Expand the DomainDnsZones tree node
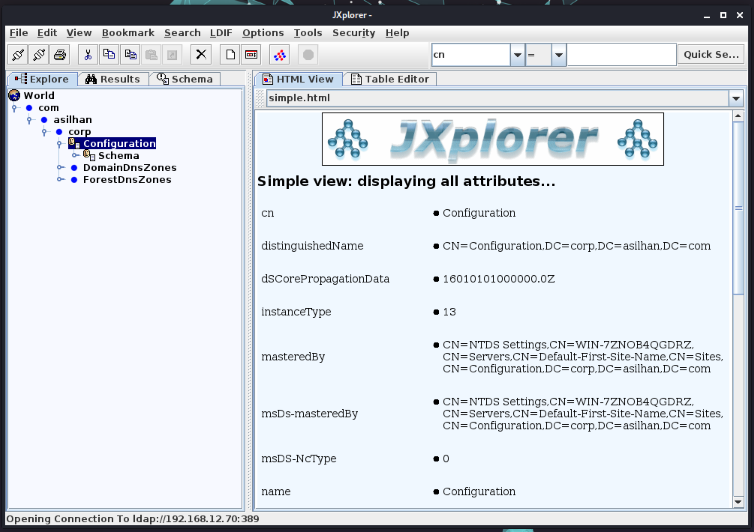The image size is (754, 532). 61,168
